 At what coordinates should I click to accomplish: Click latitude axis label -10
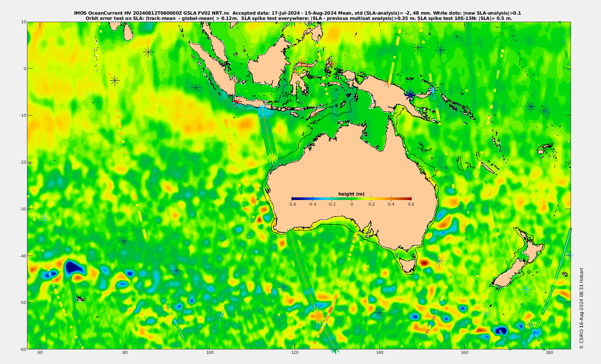point(22,115)
